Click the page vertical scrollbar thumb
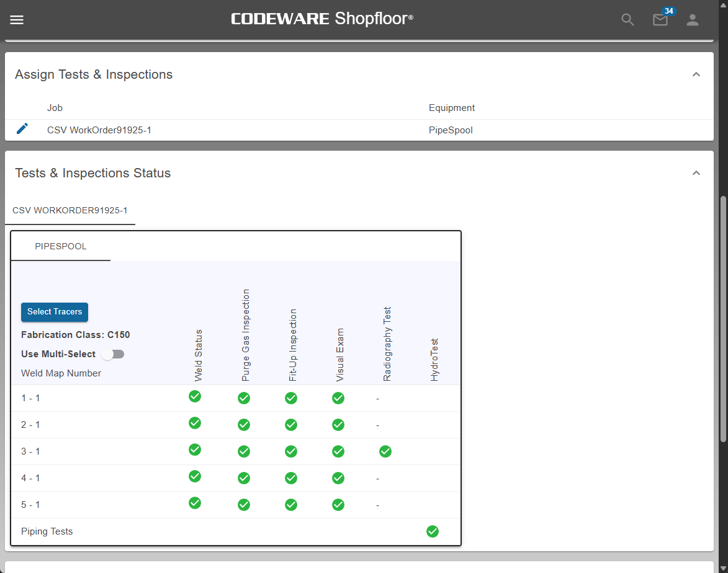The image size is (728, 573). (x=722, y=319)
